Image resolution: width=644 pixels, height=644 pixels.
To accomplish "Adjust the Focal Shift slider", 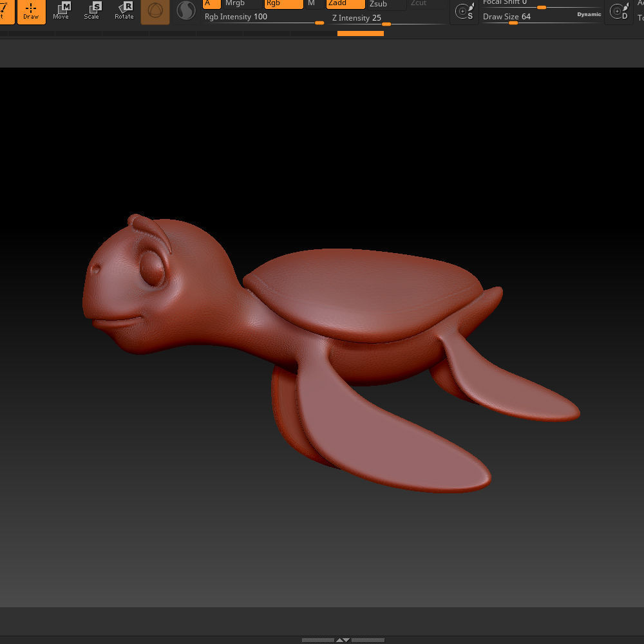I will pos(542,4).
